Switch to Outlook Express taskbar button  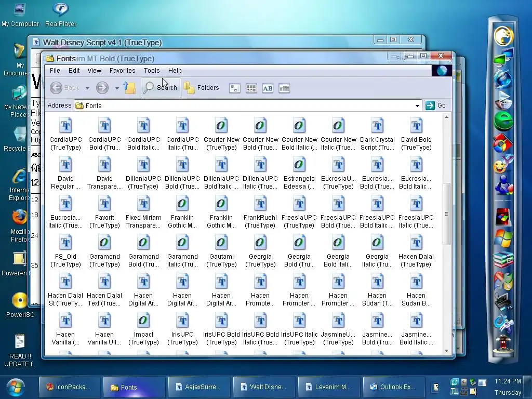point(393,387)
